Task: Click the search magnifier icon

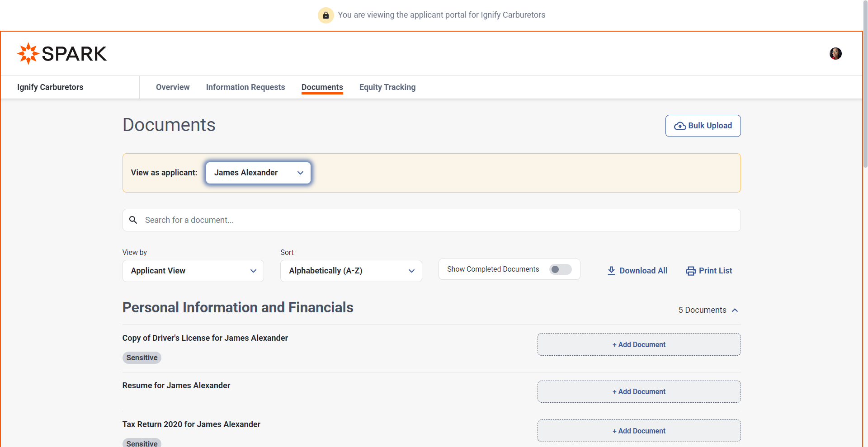Action: pyautogui.click(x=133, y=220)
